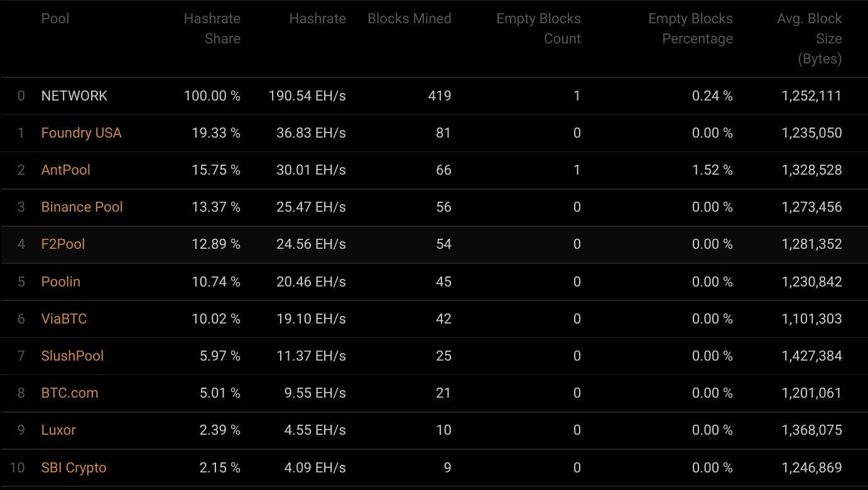This screenshot has width=868, height=490.
Task: Open the Luxor pool page
Action: (x=58, y=430)
